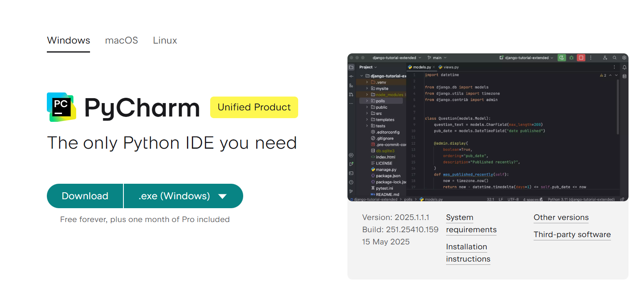The image size is (644, 286).
Task: Open the Installation instructions link
Action: [x=468, y=253]
